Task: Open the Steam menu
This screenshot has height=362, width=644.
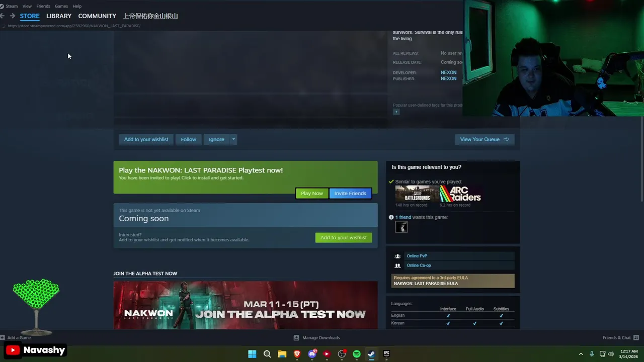Action: tap(11, 6)
